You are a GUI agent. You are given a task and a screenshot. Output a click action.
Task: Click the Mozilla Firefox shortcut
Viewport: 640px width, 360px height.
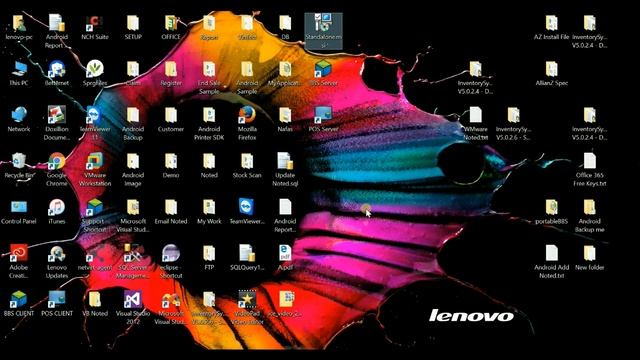point(247,116)
